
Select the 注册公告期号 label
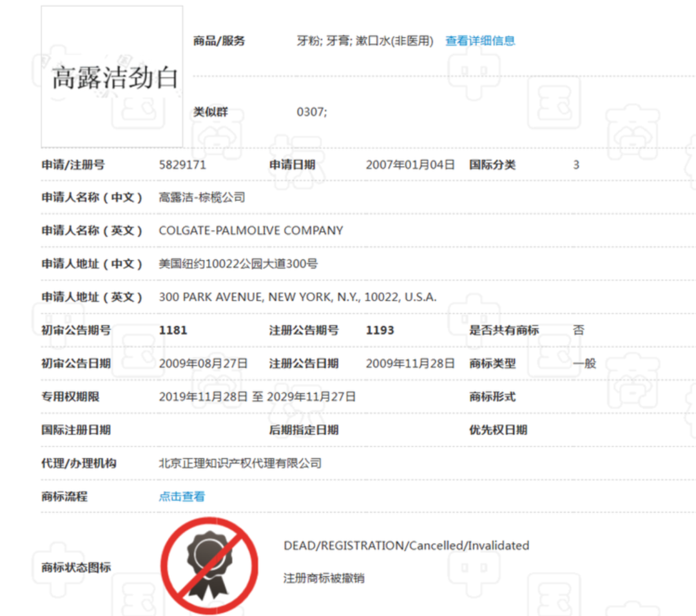click(304, 330)
